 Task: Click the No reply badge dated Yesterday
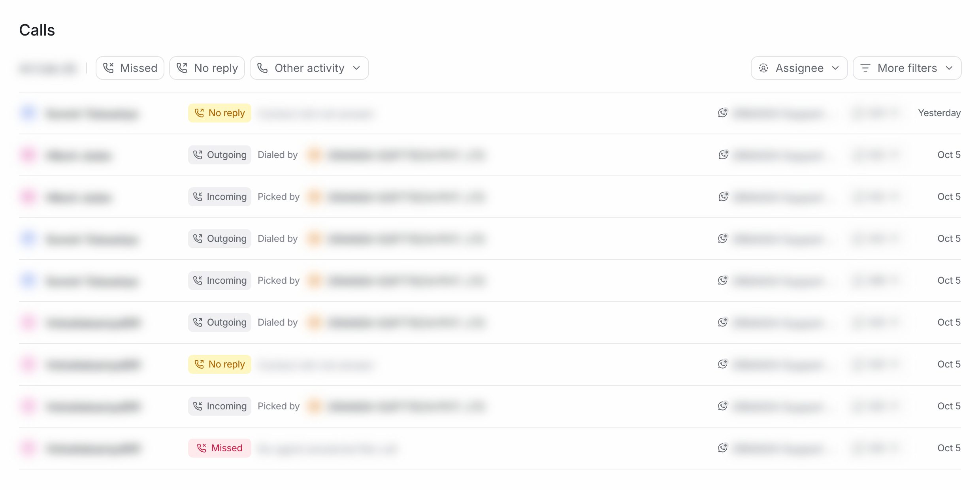pyautogui.click(x=220, y=113)
